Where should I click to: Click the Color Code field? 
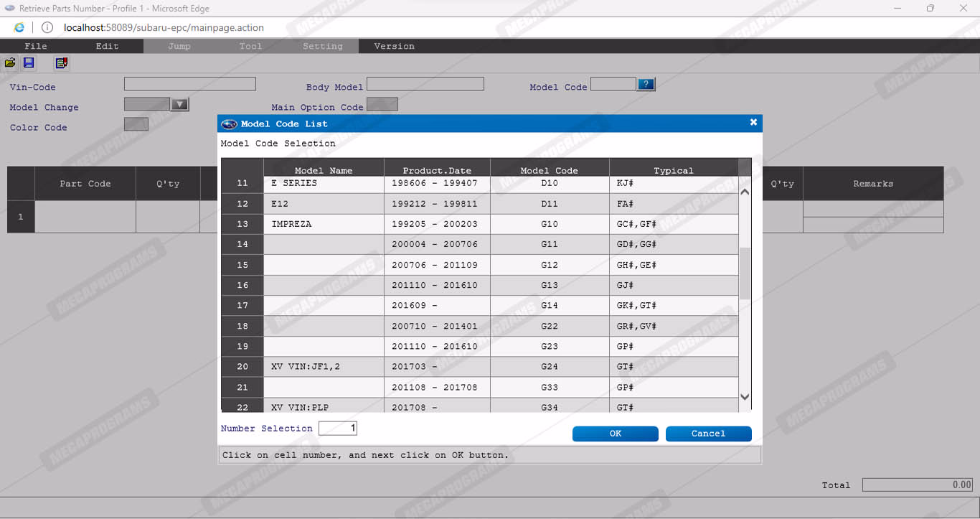(136, 124)
